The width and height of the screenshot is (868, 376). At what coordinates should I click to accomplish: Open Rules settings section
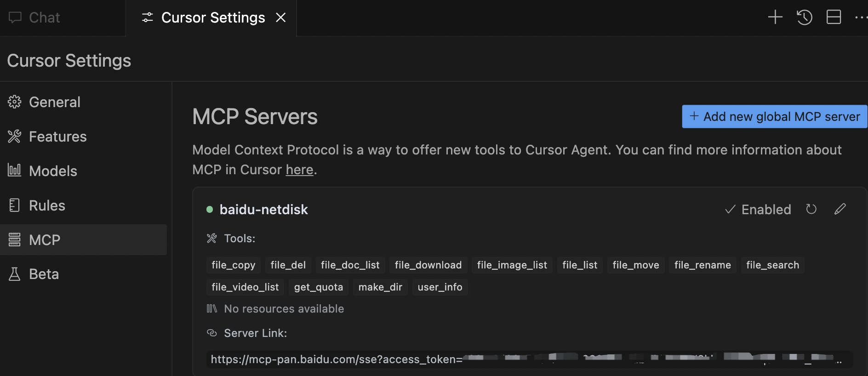83,205
